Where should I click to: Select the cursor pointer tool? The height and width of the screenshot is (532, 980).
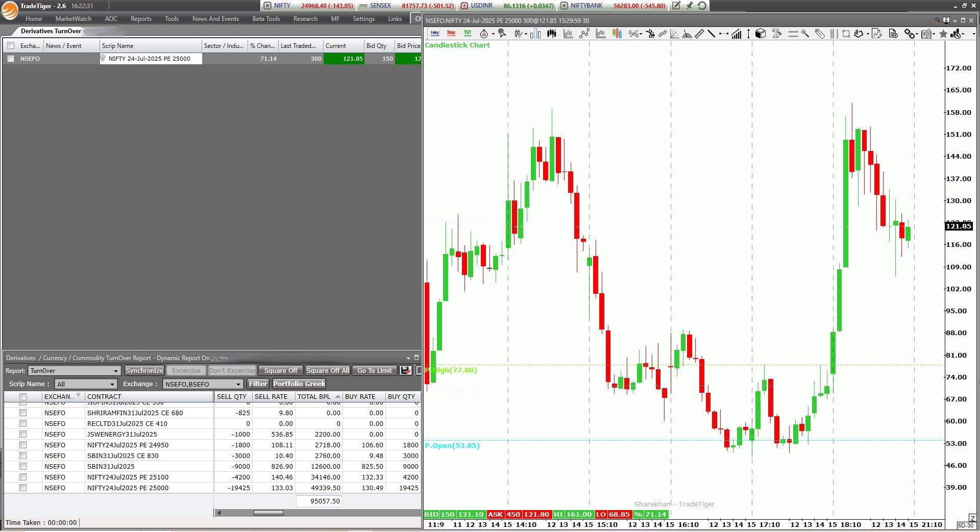[502, 33]
